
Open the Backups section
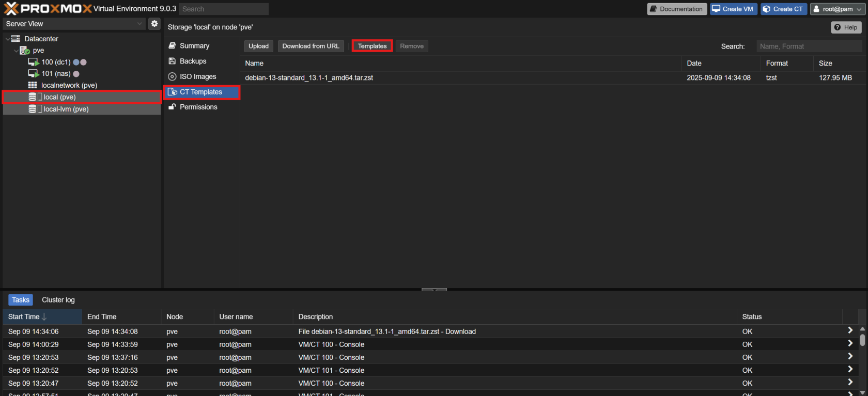pos(193,61)
